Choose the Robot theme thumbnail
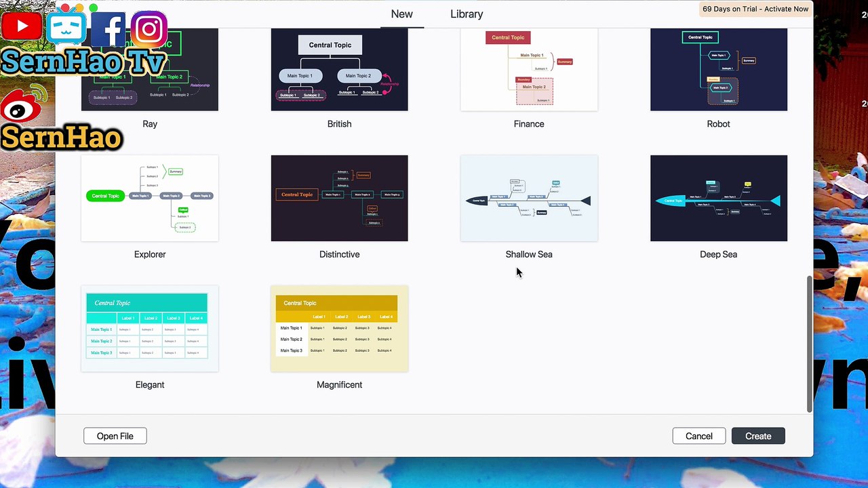The image size is (868, 488). 719,69
